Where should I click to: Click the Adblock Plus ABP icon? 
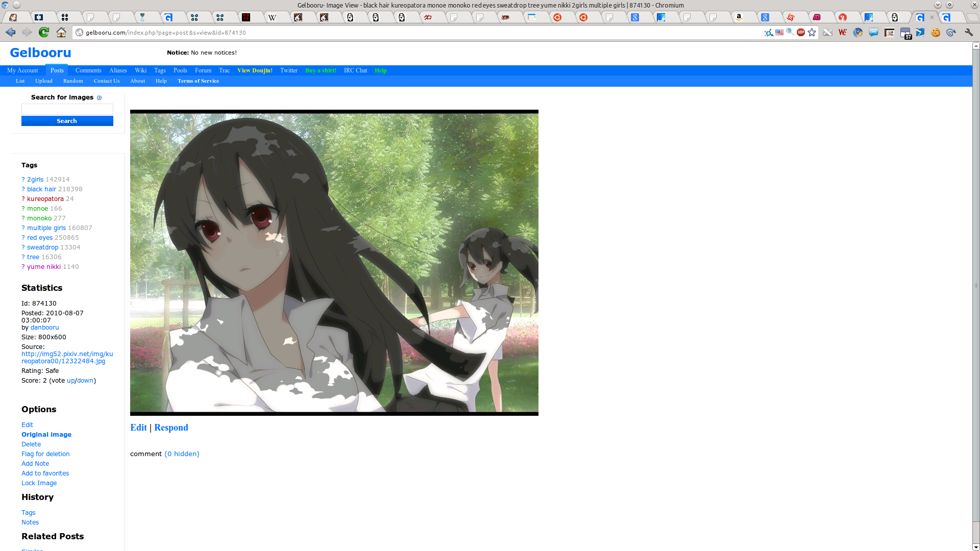(x=801, y=32)
